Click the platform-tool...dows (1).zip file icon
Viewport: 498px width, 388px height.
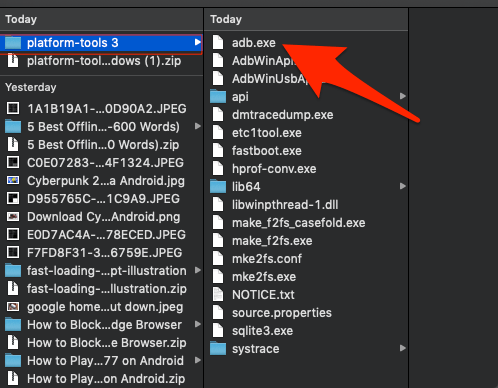click(x=13, y=61)
